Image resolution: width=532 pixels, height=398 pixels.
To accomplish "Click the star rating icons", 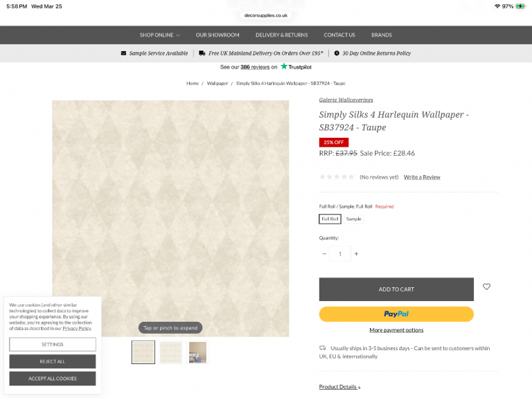I will 337,177.
